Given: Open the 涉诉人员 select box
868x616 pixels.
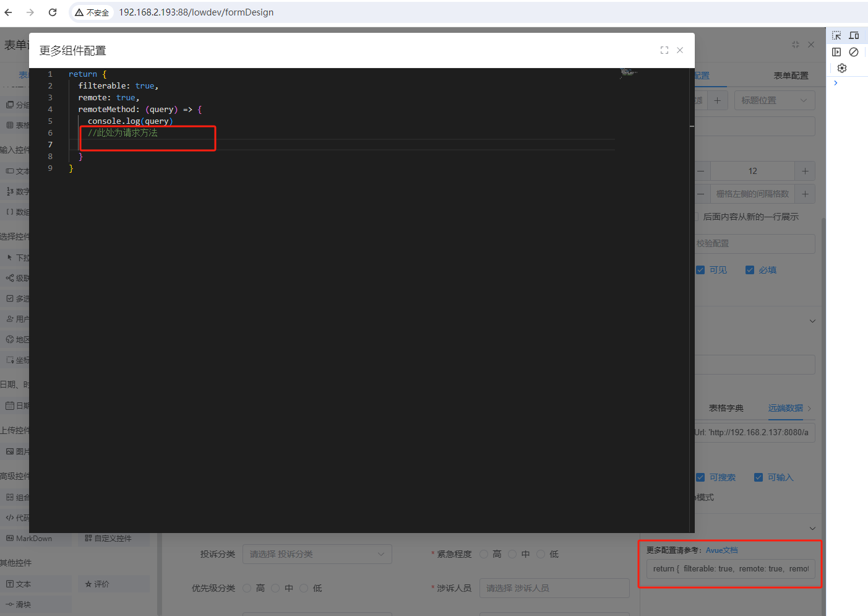Looking at the screenshot, I should 554,588.
